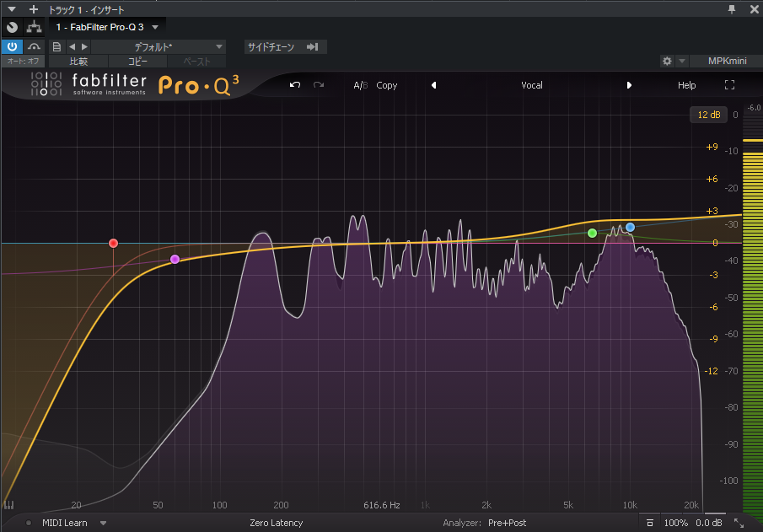This screenshot has height=532, width=763.
Task: Go to next host preset arrow
Action: [x=84, y=46]
